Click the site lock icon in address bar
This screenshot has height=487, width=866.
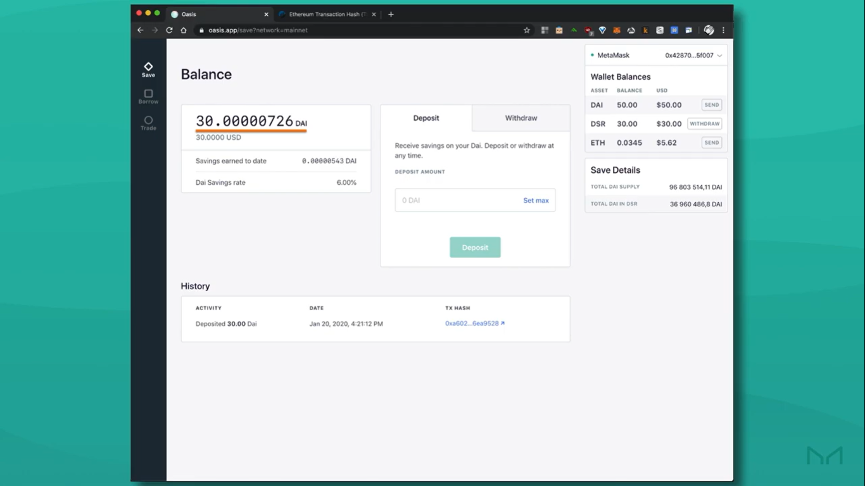(x=202, y=30)
